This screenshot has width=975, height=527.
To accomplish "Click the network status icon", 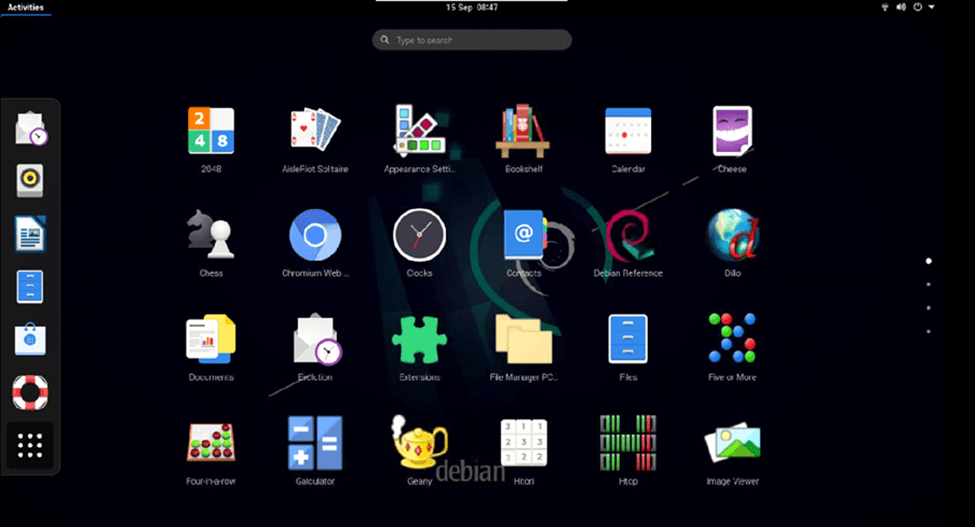I will [884, 7].
